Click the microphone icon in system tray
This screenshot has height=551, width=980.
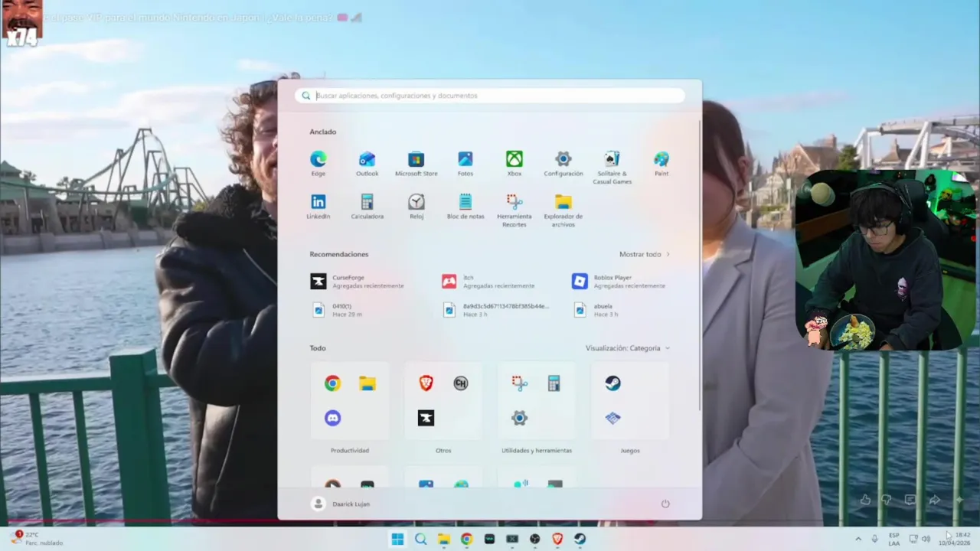point(874,539)
